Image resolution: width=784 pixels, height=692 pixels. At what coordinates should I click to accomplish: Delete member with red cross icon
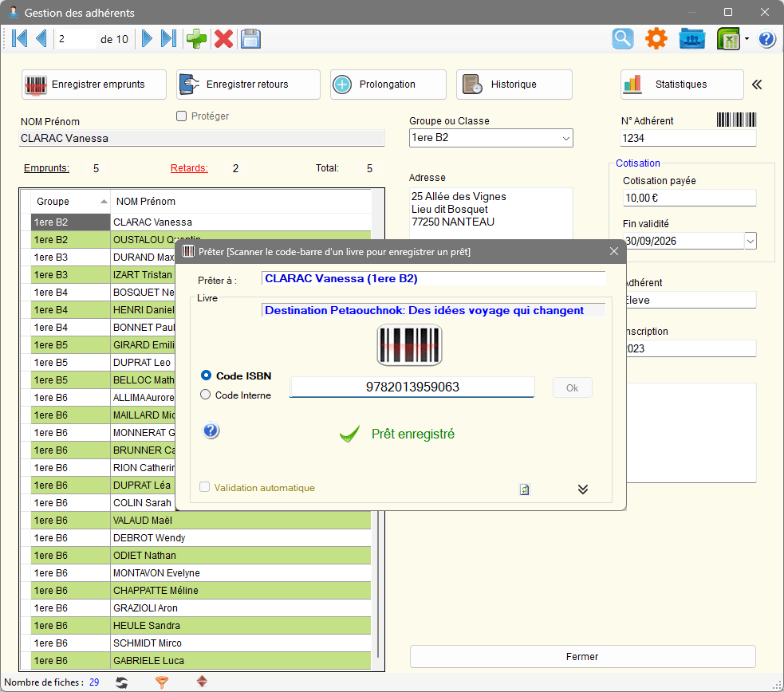pyautogui.click(x=223, y=38)
